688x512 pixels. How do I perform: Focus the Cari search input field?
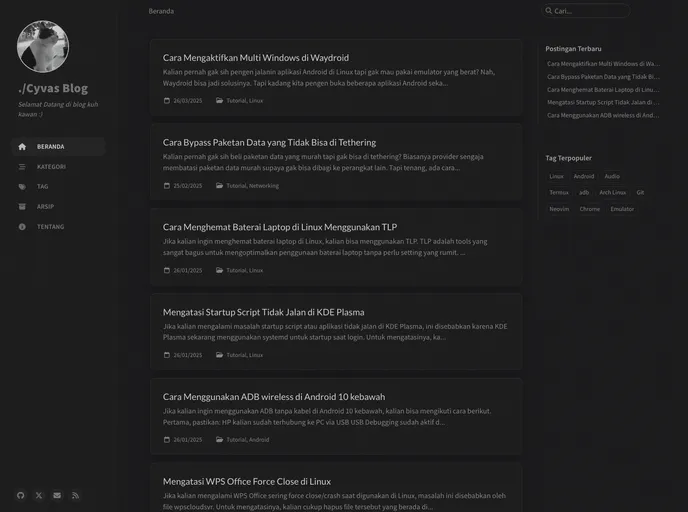point(590,11)
